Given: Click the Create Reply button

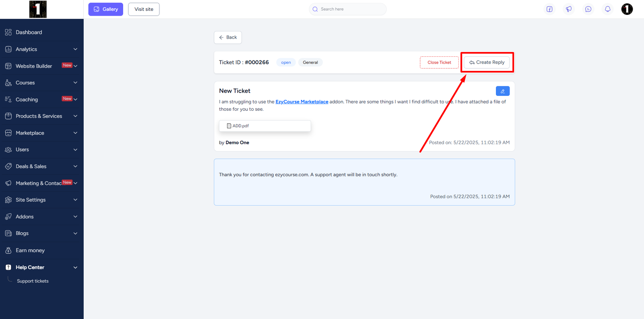Looking at the screenshot, I should (487, 62).
